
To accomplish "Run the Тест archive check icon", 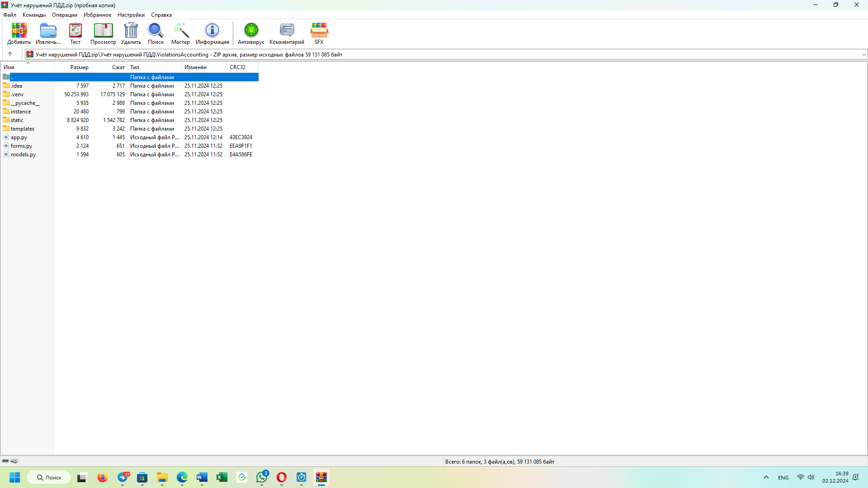I will 75,33.
